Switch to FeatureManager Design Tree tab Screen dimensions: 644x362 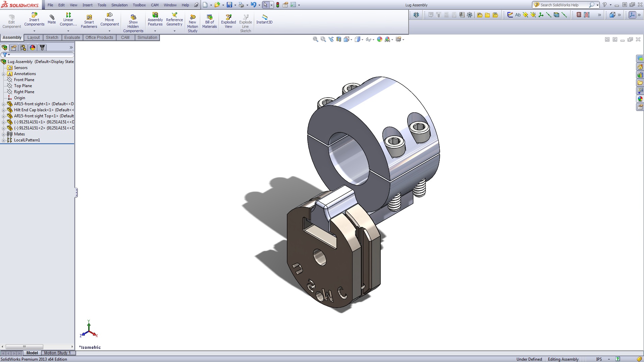tap(5, 48)
